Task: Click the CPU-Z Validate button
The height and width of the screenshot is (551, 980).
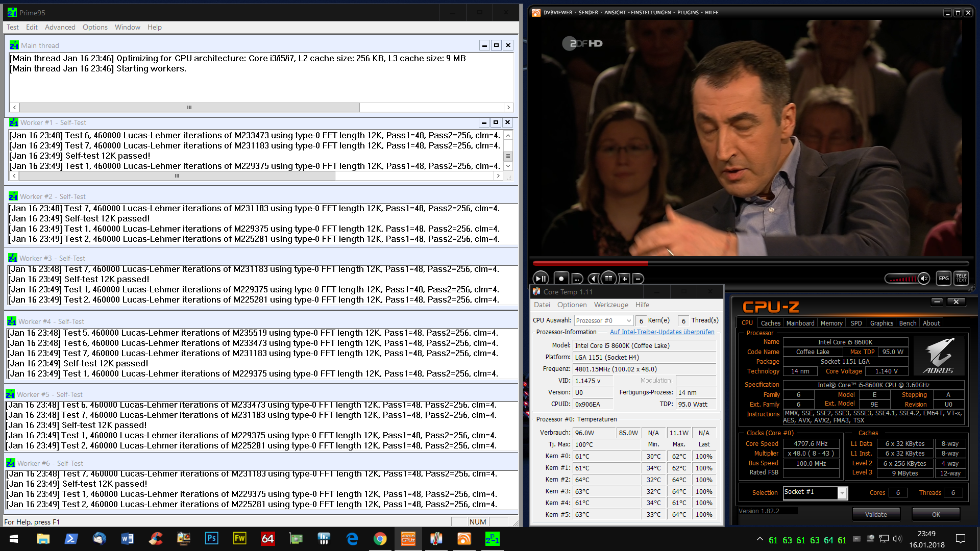Action: 876,514
